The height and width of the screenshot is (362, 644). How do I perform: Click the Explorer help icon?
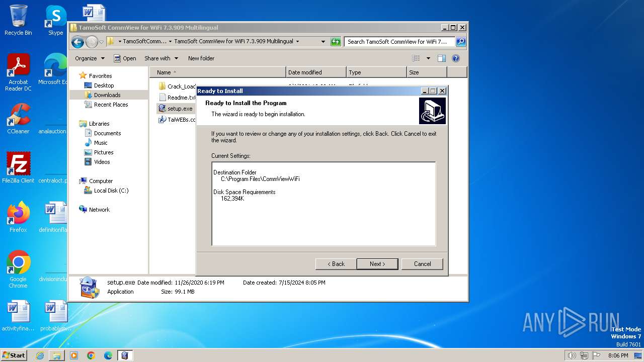[x=456, y=58]
